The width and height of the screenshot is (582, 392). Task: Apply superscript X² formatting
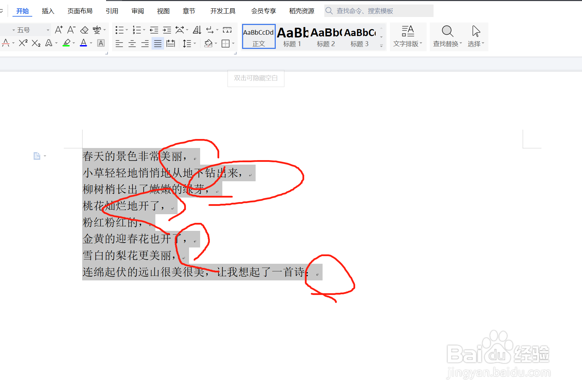(23, 43)
